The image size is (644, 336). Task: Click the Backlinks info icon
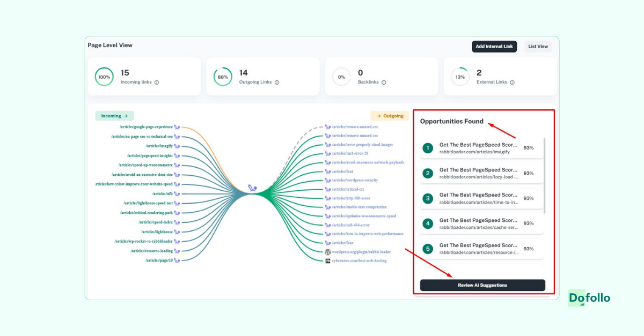tap(383, 83)
